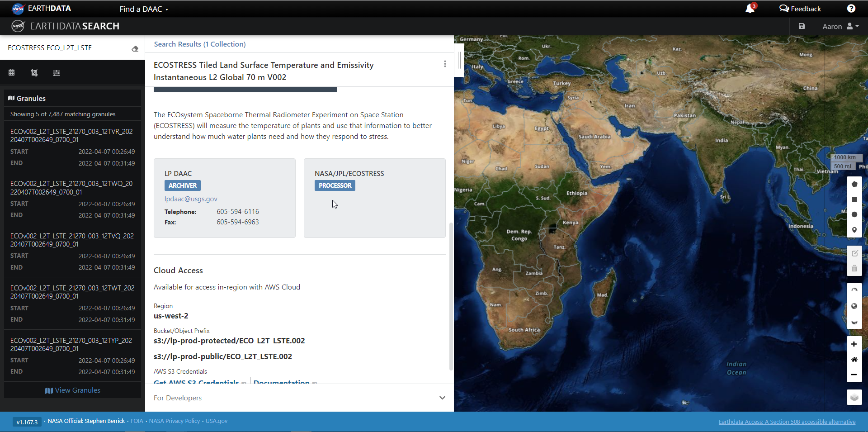868x432 pixels.
Task: Select granule 12TYP_20220407T002649
Action: [72, 356]
